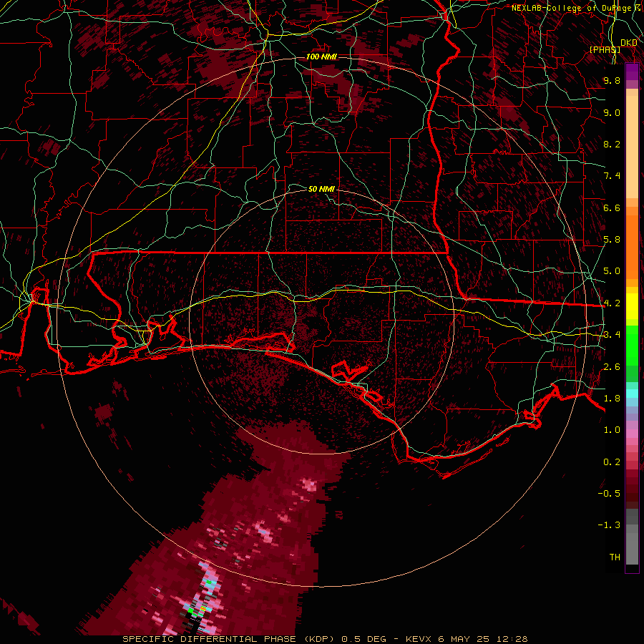This screenshot has width=644, height=644.
Task: Select the -0.5 scale label
Action: 609,494
